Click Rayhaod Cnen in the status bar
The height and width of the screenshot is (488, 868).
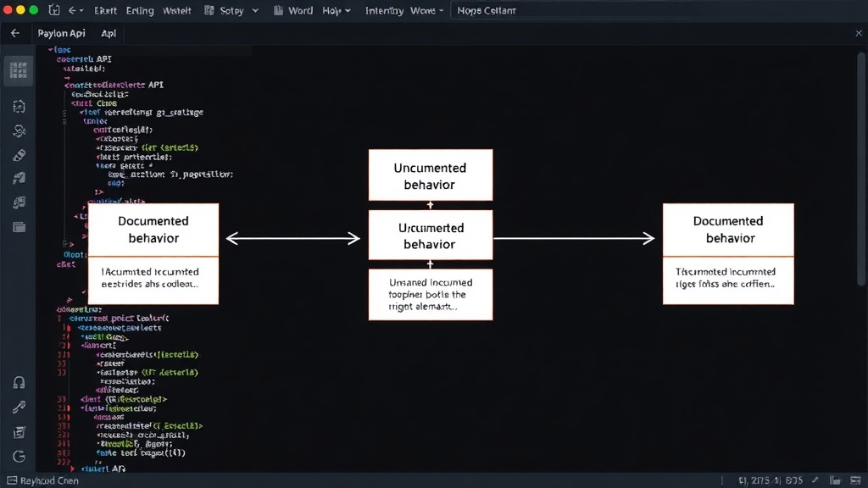click(49, 480)
